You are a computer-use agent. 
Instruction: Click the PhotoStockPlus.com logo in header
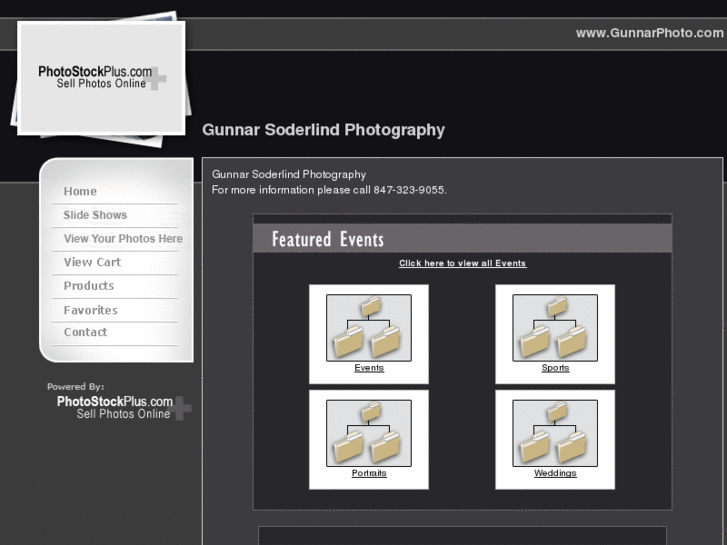(x=101, y=78)
